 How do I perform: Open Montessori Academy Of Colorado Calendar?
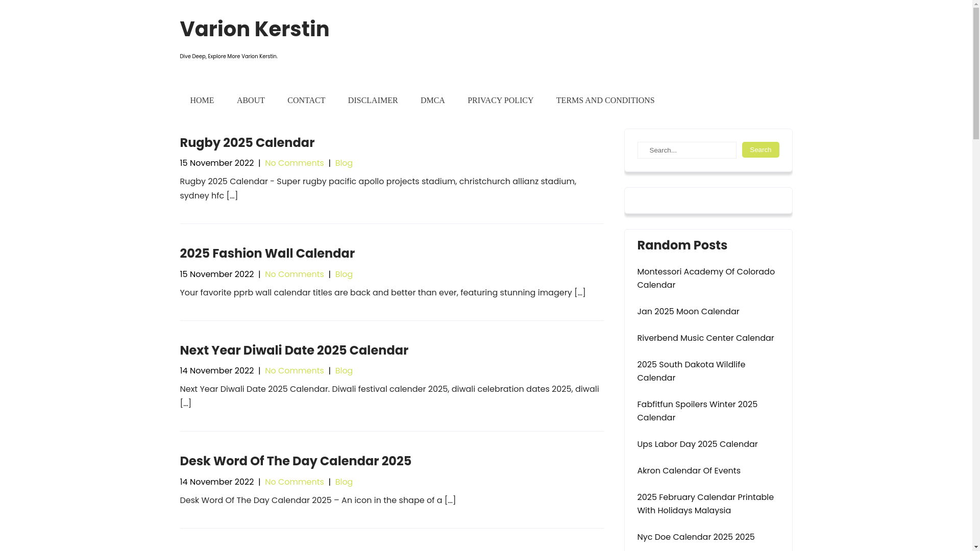coord(705,279)
